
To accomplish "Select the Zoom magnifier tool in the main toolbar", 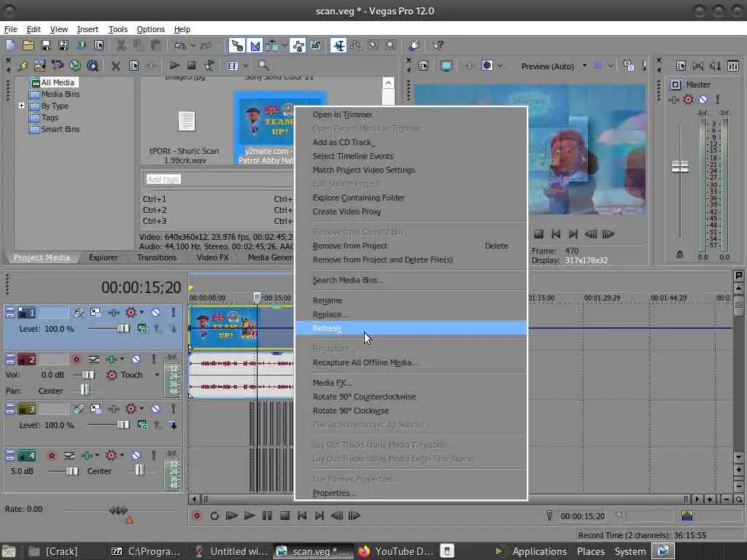I will click(x=391, y=46).
